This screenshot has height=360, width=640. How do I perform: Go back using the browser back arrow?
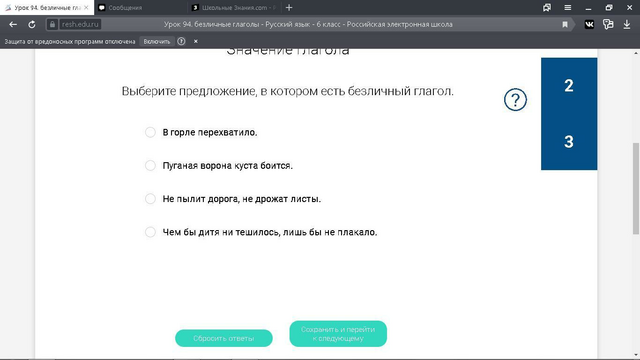(13, 24)
